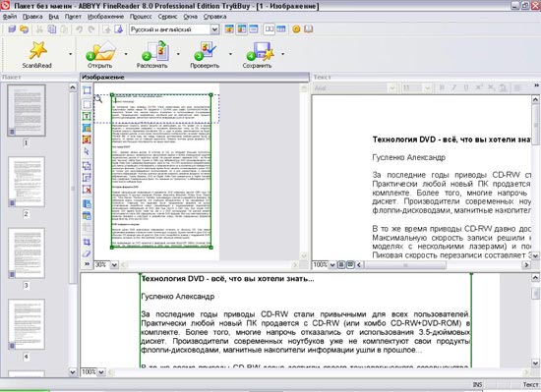This screenshot has height=392, width=541.
Task: Select the arrow pointer tool in Image toolbar
Action: click(87, 151)
